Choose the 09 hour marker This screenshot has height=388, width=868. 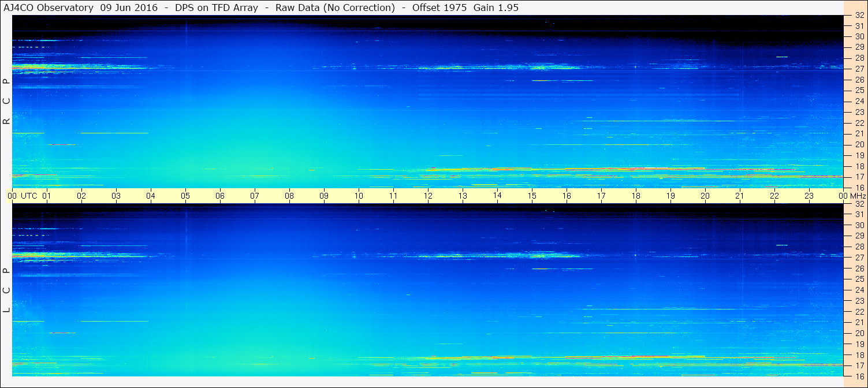point(324,196)
